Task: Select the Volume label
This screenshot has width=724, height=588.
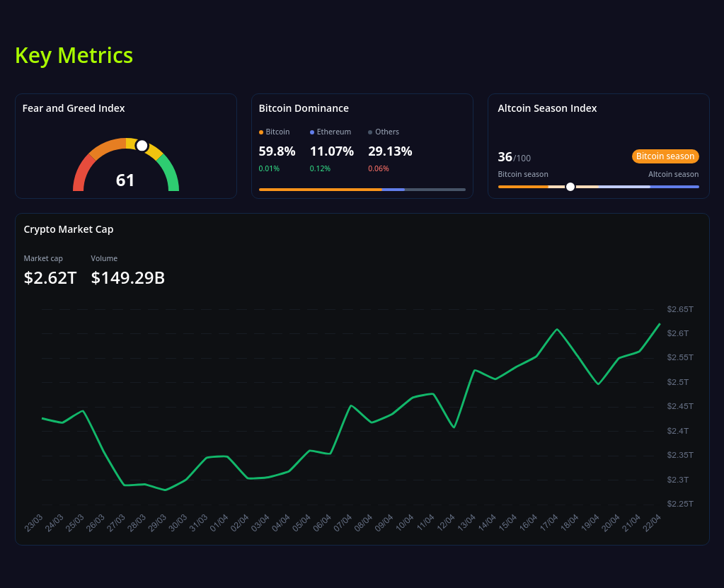Action: coord(104,258)
